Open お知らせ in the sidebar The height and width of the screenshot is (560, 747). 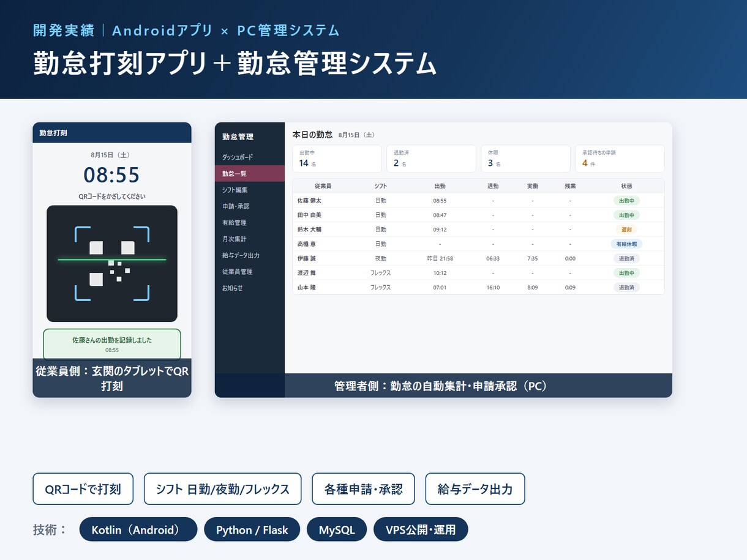[249, 288]
